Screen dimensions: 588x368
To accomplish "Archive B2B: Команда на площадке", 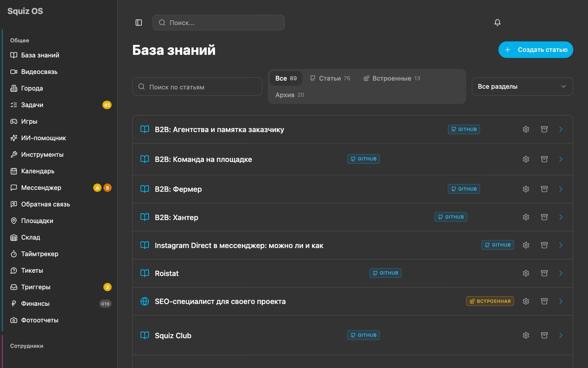I will point(544,159).
